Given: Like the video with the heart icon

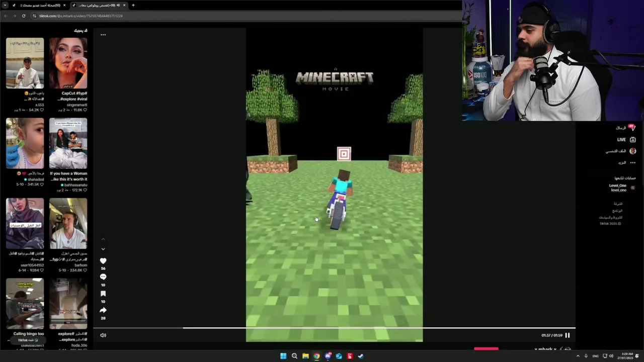Looking at the screenshot, I should 103,261.
